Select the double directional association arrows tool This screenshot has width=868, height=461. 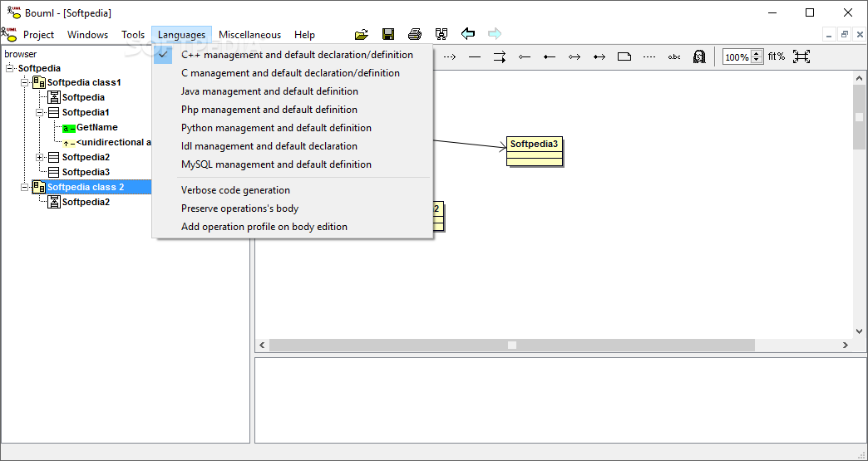click(500, 57)
